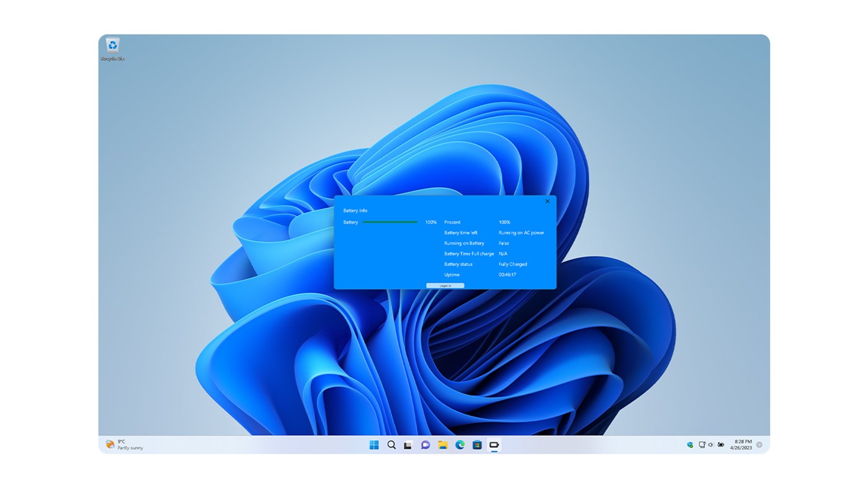Click the "Battery status" label
Screen dimensions: 868x488
pos(459,264)
